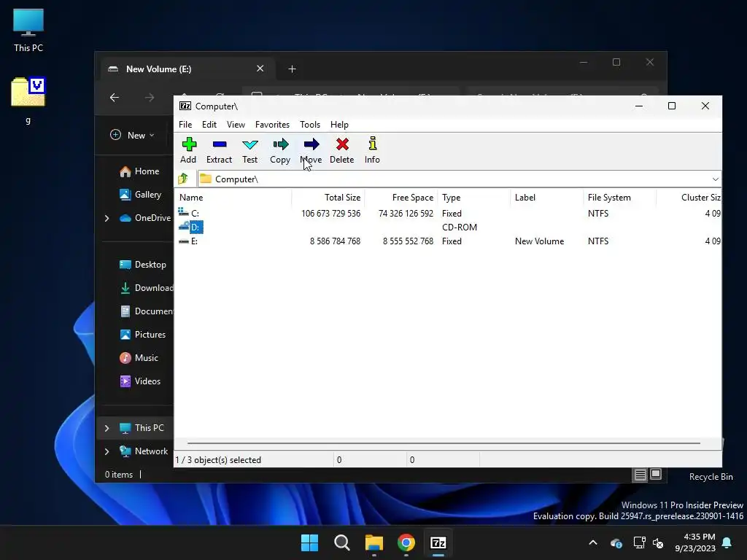
Task: Click the Move toolbar icon
Action: (311, 150)
